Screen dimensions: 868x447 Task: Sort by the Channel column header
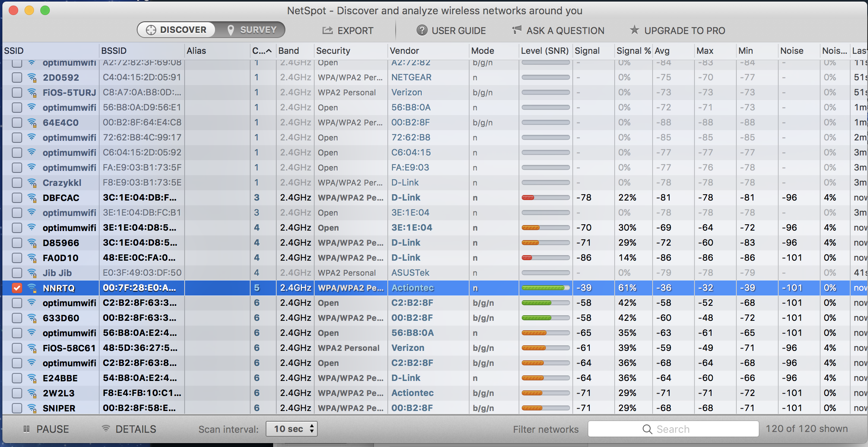pos(262,51)
